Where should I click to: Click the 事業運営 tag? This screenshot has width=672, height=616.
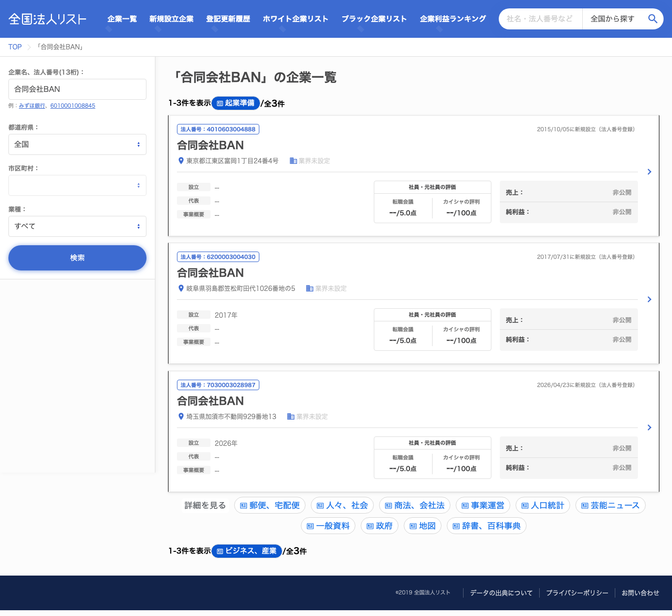coord(483,505)
